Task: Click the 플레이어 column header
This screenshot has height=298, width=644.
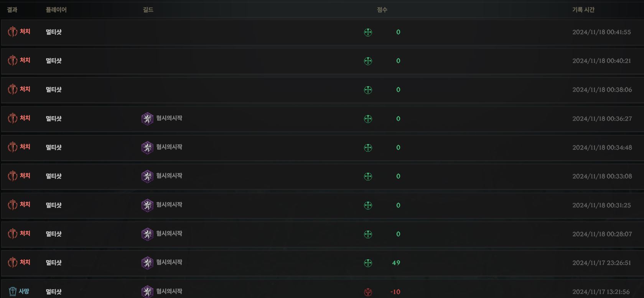Action: coord(56,10)
